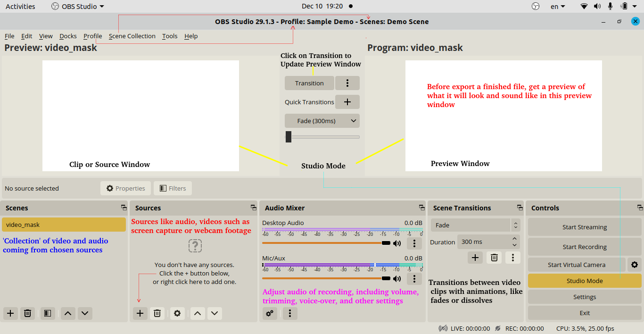Viewport: 644px width, 334px height.
Task: Open Desktop Audio options three-dots button
Action: point(414,243)
